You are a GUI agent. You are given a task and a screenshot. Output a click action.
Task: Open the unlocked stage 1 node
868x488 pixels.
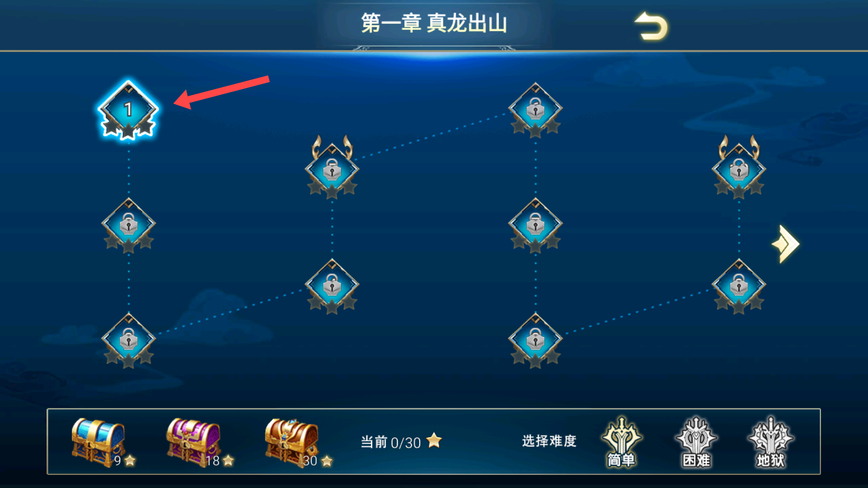point(128,110)
